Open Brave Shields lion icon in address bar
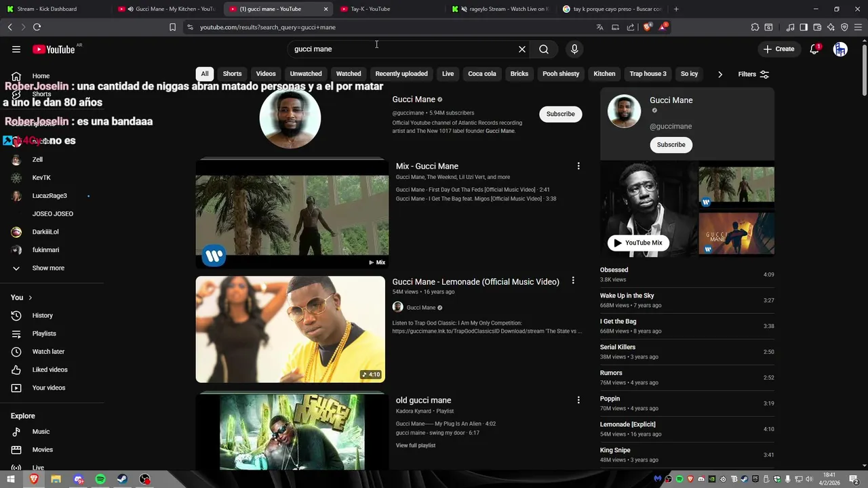The height and width of the screenshot is (488, 868). [647, 27]
